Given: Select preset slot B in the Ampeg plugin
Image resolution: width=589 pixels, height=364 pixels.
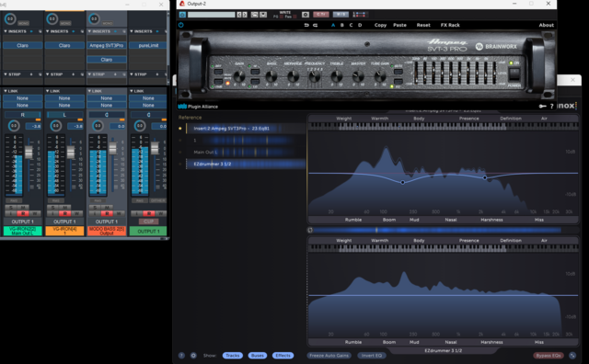Looking at the screenshot, I should (x=341, y=25).
